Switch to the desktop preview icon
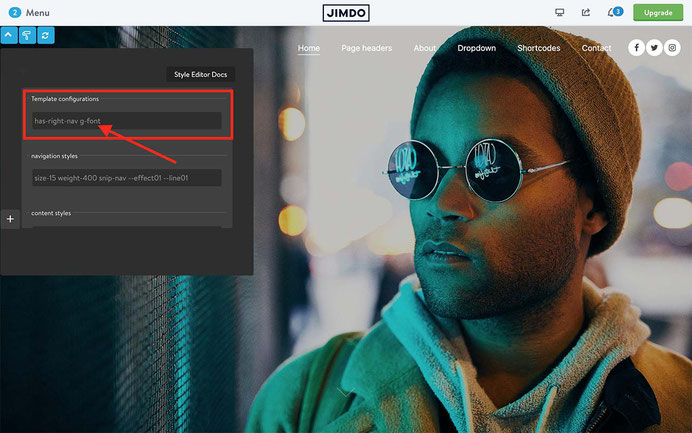 pos(560,12)
